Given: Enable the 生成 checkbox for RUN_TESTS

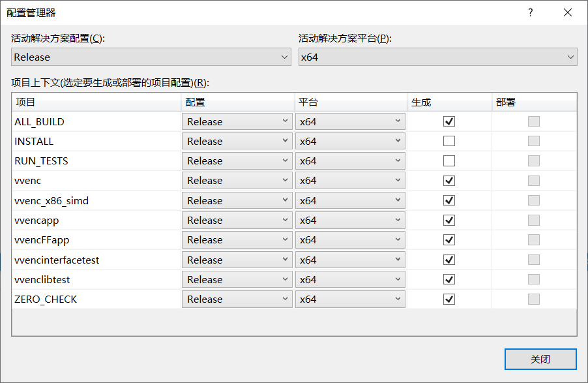Looking at the screenshot, I should click(x=448, y=161).
